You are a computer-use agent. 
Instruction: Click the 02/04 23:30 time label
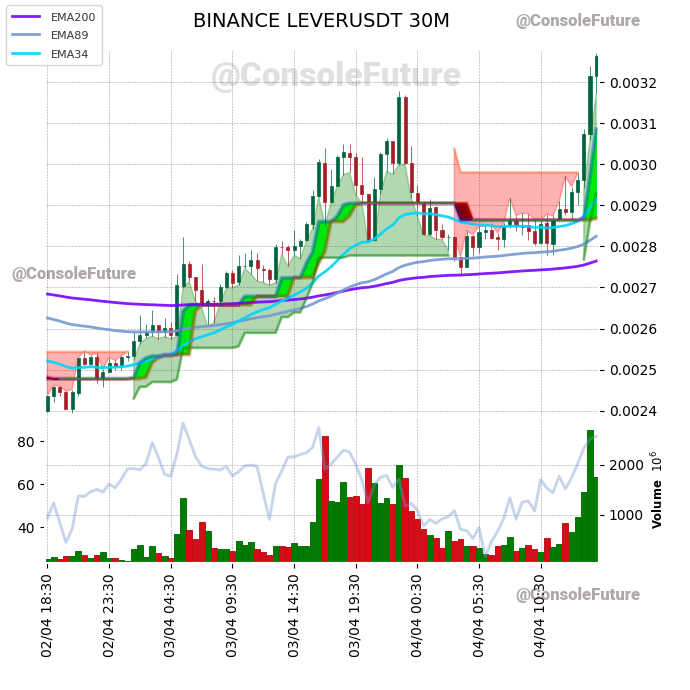(108, 616)
